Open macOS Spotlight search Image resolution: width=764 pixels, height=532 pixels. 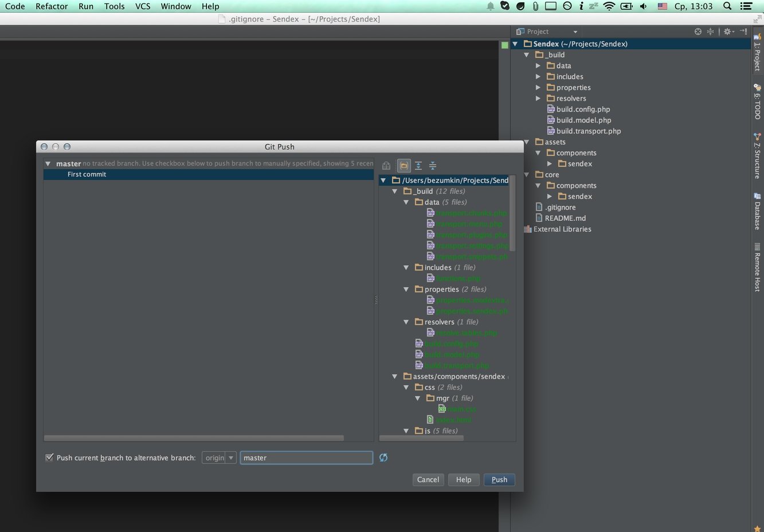click(x=727, y=6)
